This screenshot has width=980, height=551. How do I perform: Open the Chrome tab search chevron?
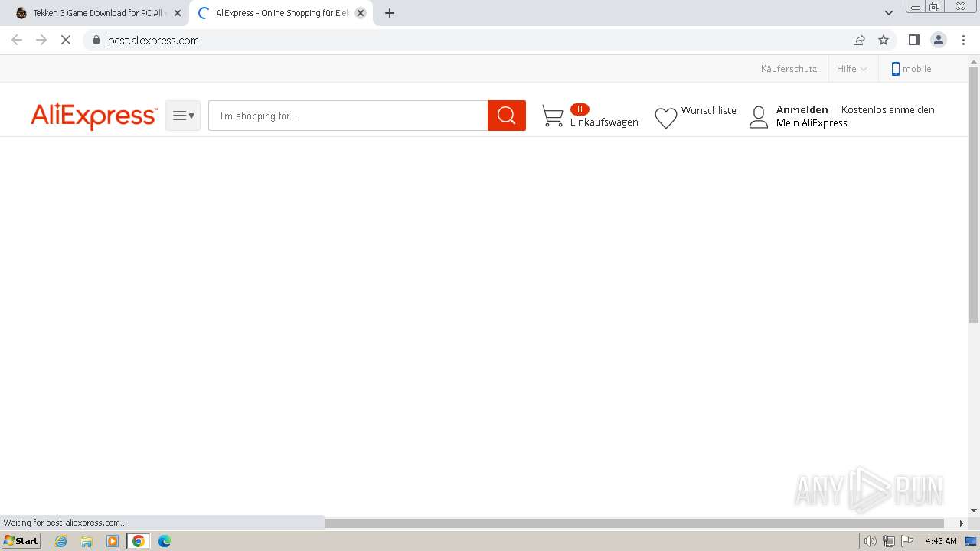(889, 13)
